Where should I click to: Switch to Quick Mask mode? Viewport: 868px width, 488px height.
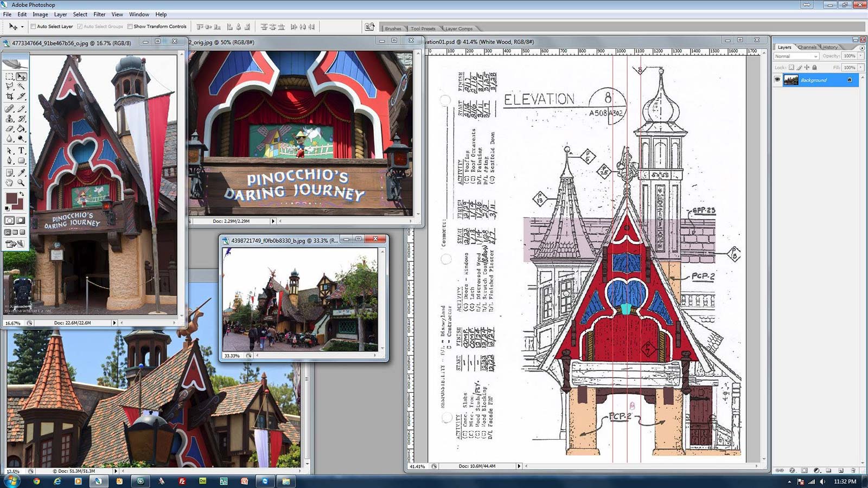21,221
